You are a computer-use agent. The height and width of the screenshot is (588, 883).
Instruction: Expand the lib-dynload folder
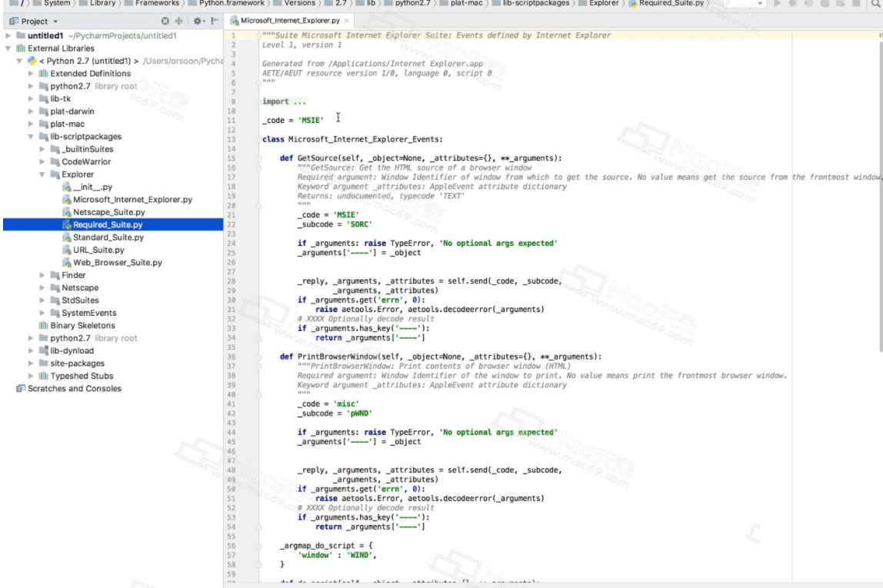pos(31,350)
